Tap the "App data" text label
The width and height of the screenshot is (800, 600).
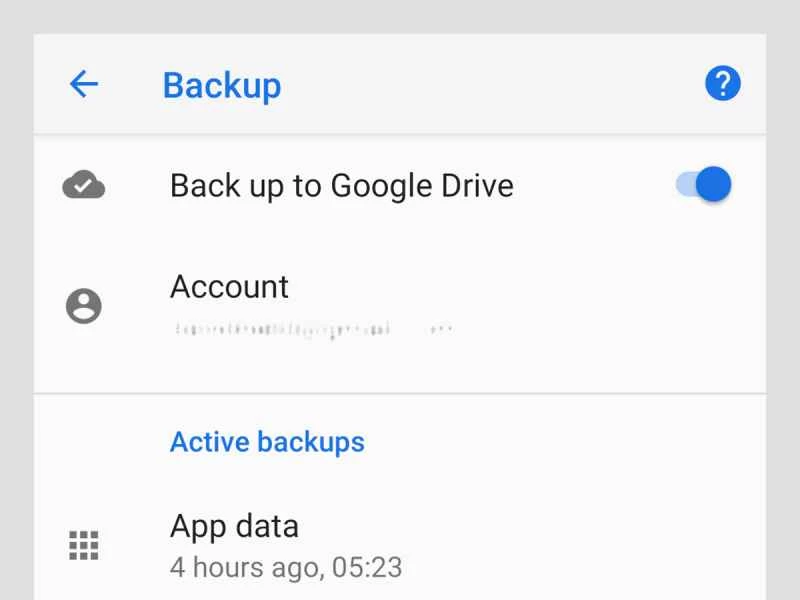(234, 526)
